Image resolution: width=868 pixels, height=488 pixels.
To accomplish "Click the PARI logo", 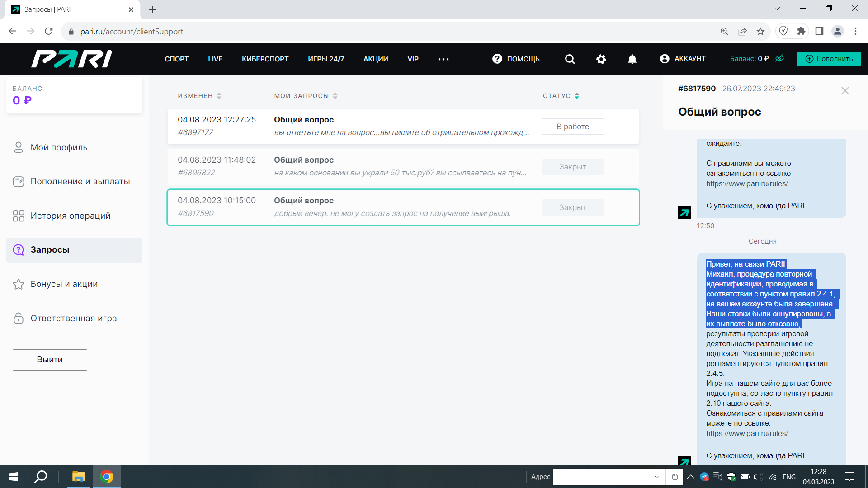I will tap(71, 59).
